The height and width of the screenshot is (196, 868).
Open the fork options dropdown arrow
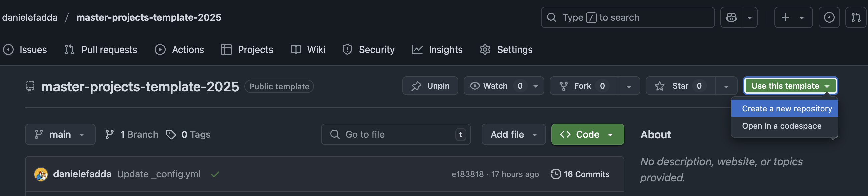(x=628, y=86)
